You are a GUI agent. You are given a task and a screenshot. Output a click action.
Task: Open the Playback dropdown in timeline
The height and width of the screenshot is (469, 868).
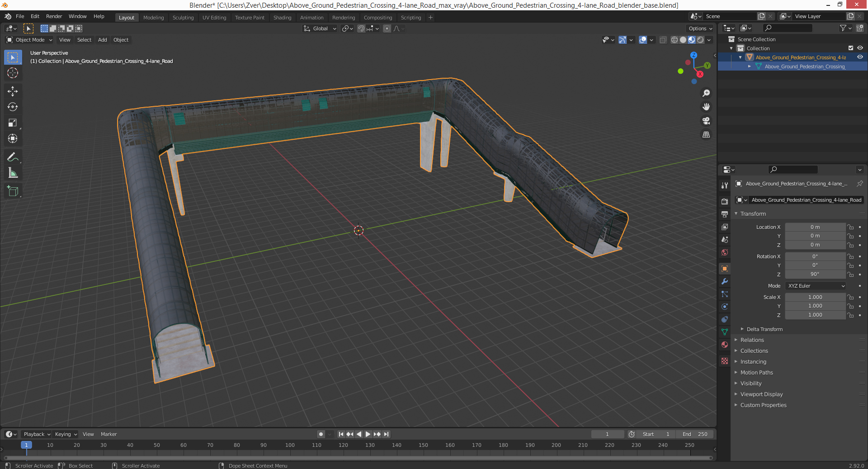coord(37,434)
